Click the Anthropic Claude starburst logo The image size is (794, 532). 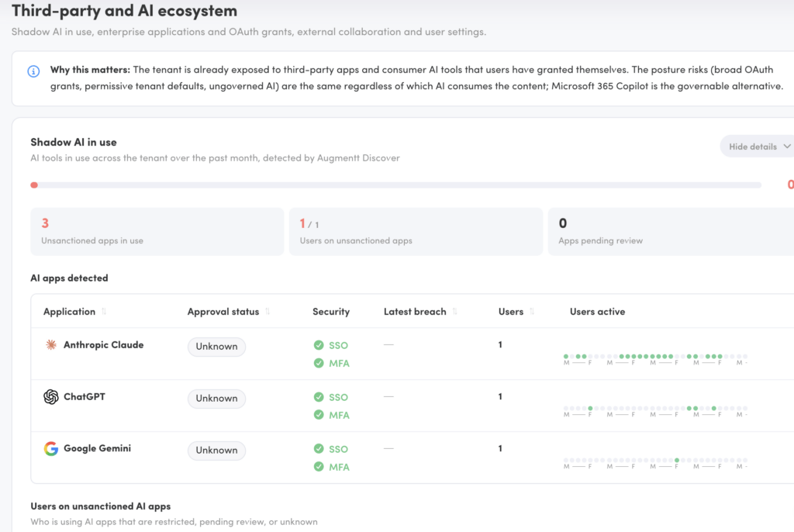click(51, 345)
